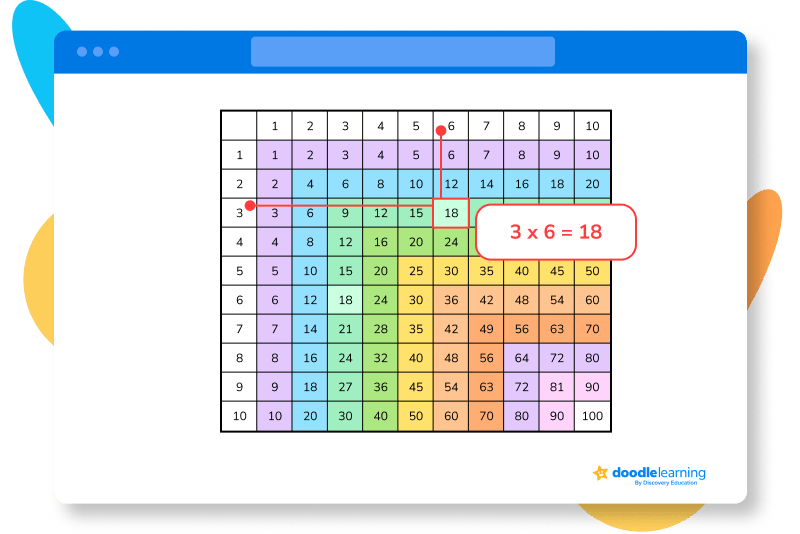Select the cell containing 100
Viewport: 800px width, 534px height.
pos(592,416)
